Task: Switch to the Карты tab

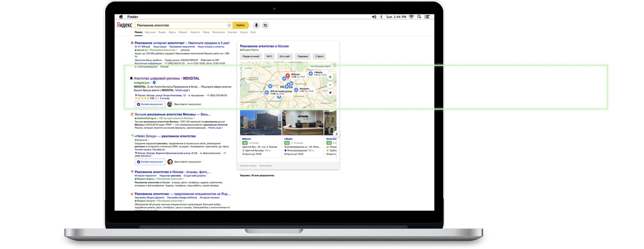Action: [x=172, y=32]
